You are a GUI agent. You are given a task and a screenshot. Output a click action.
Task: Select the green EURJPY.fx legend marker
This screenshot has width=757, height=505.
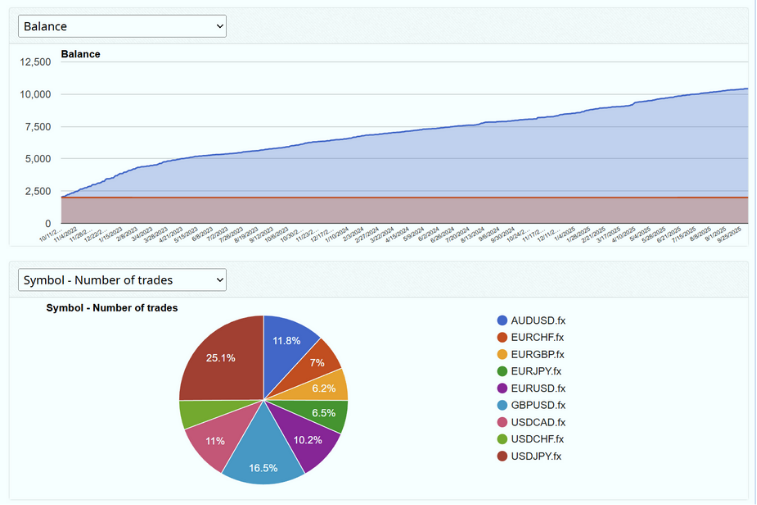pos(502,371)
